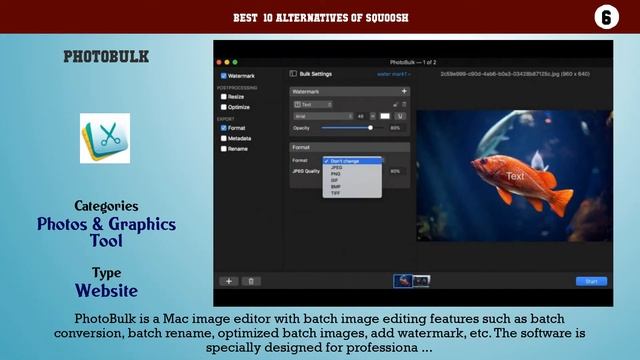Click the font size 48 field

pos(361,116)
